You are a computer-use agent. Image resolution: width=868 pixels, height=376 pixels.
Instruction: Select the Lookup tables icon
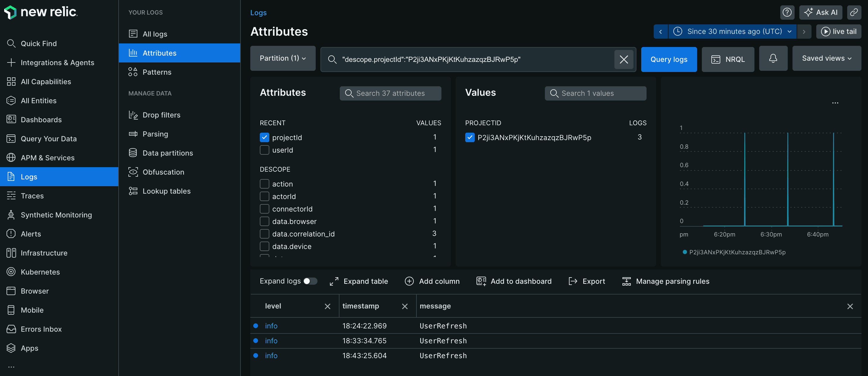pyautogui.click(x=133, y=191)
